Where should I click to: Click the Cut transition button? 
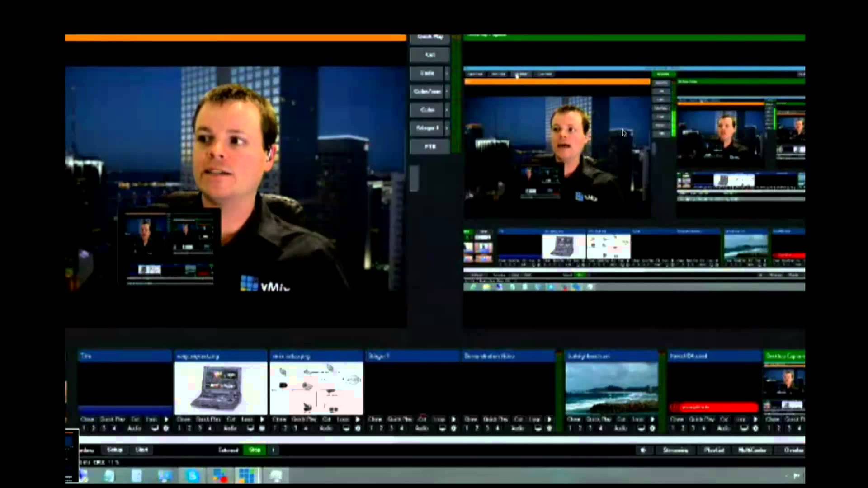pos(429,55)
